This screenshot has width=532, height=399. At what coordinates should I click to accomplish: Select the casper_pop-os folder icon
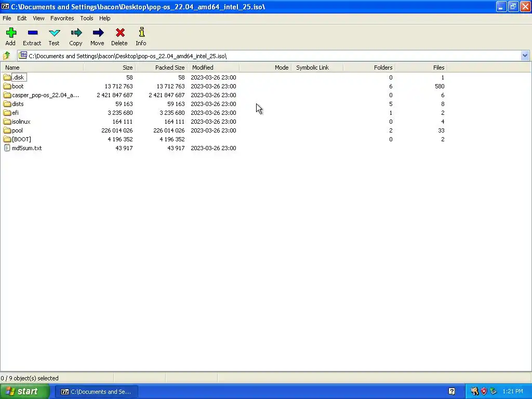pos(7,95)
